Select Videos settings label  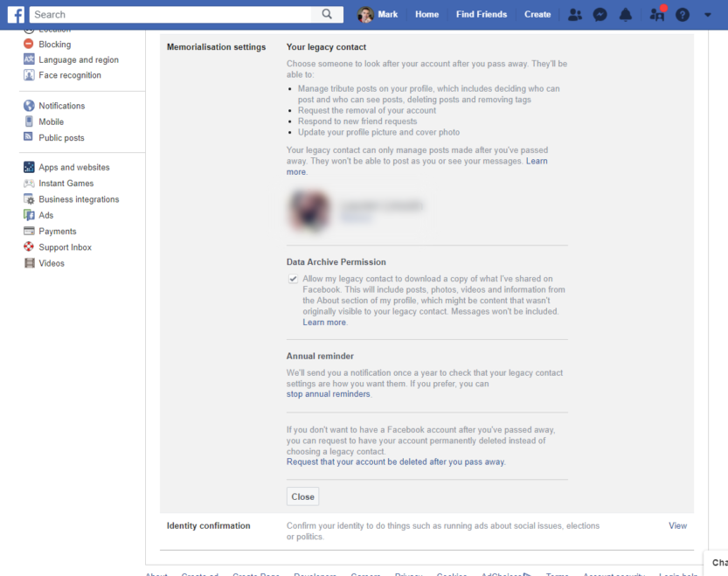(52, 263)
